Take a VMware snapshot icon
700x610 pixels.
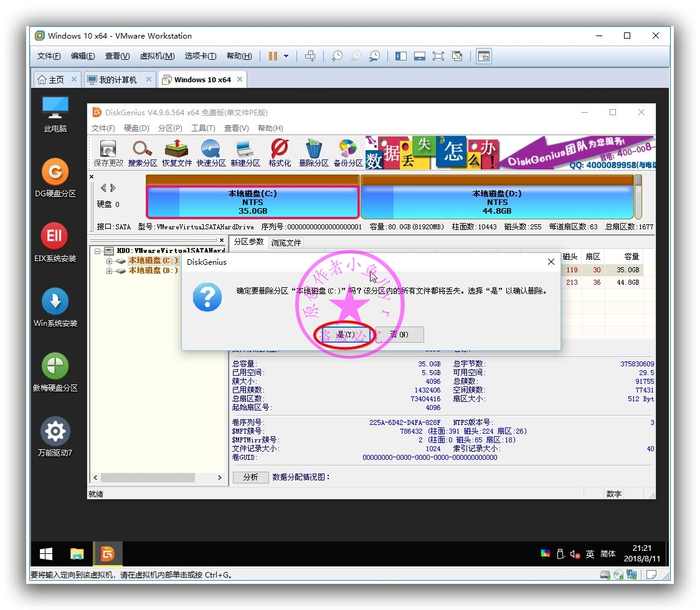(337, 56)
